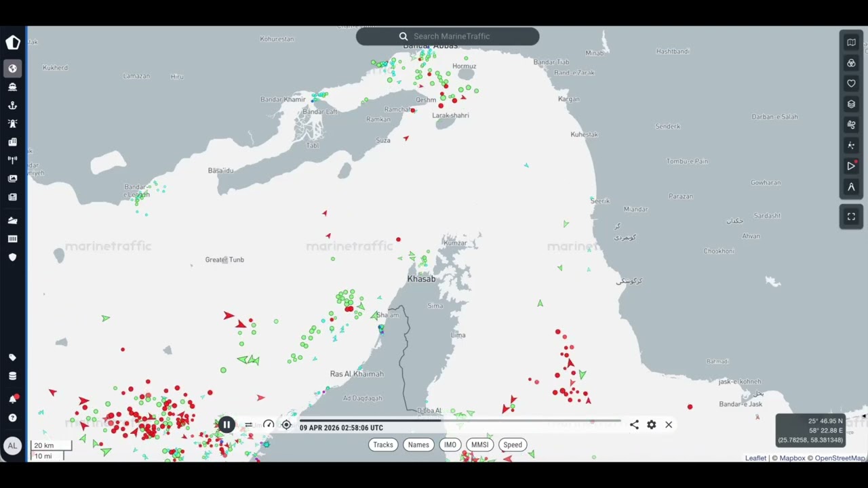
Task: Close the playback bar
Action: tap(669, 425)
